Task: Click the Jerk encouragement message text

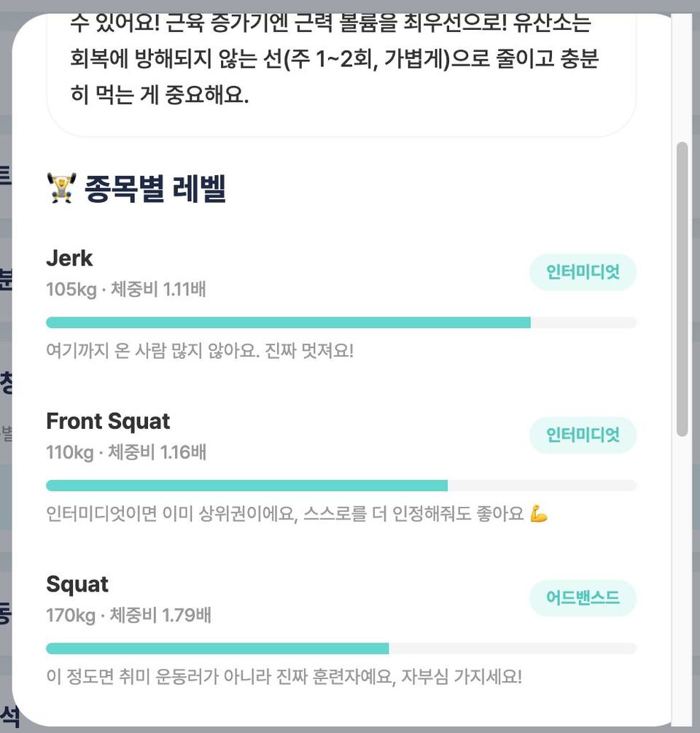Action: tap(200, 351)
